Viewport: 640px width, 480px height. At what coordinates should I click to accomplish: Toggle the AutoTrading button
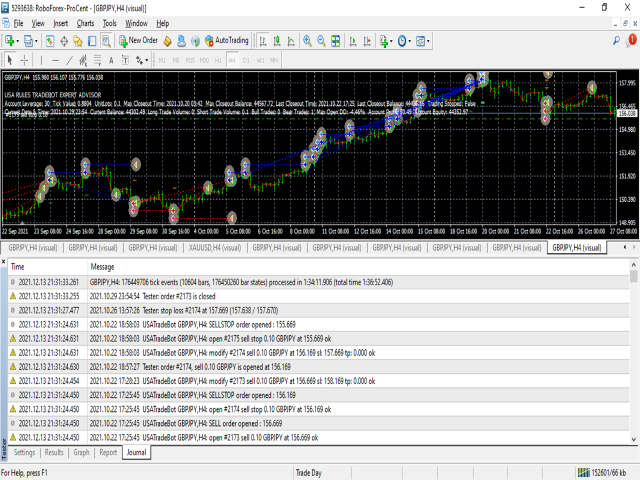click(227, 40)
